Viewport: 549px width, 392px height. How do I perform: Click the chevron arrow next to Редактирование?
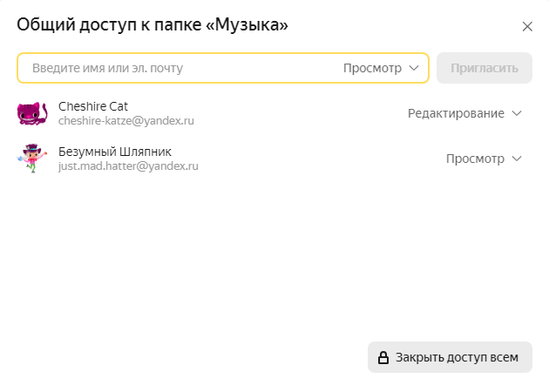tap(517, 113)
